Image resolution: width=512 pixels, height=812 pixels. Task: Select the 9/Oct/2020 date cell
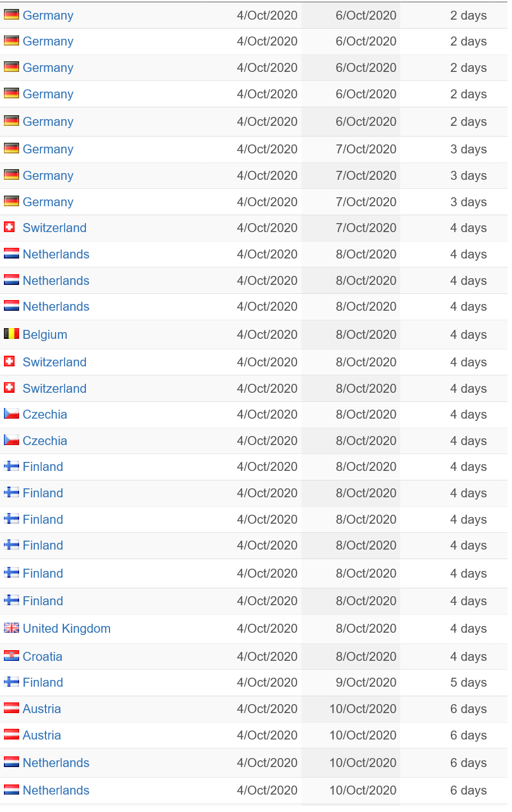click(x=366, y=683)
